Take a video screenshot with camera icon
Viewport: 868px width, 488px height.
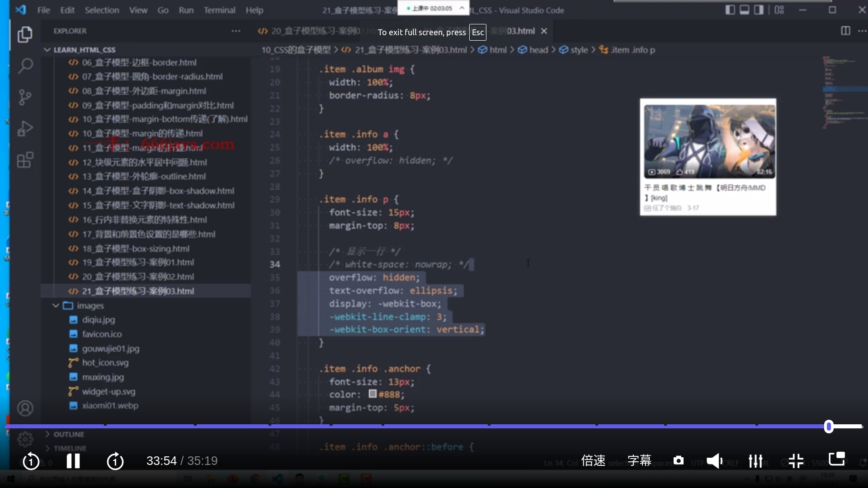click(678, 460)
